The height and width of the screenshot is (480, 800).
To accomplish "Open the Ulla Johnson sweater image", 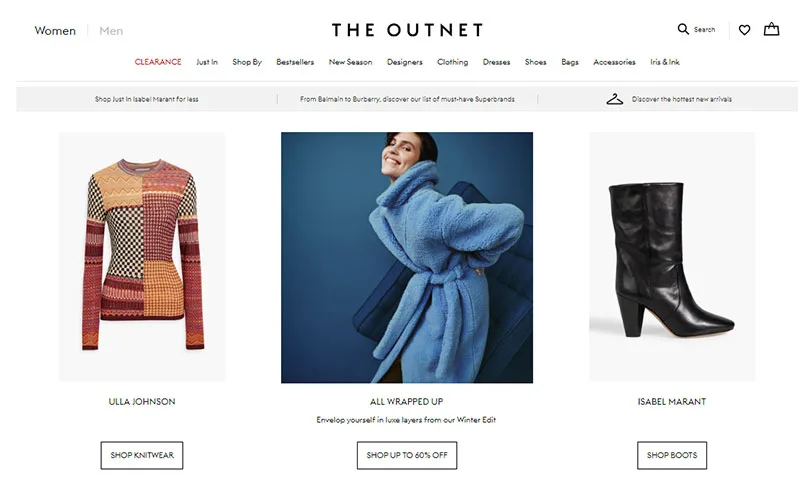I will [x=142, y=257].
